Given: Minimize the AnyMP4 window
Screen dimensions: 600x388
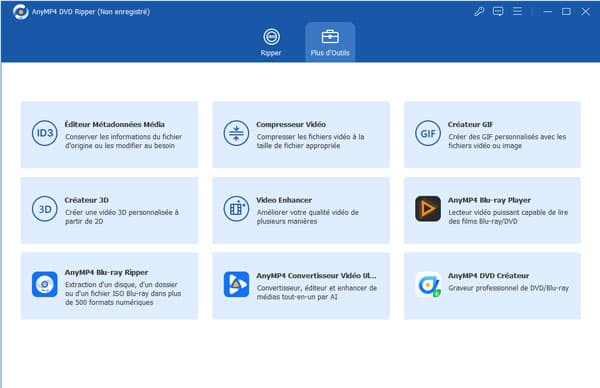Looking at the screenshot, I should (548, 11).
